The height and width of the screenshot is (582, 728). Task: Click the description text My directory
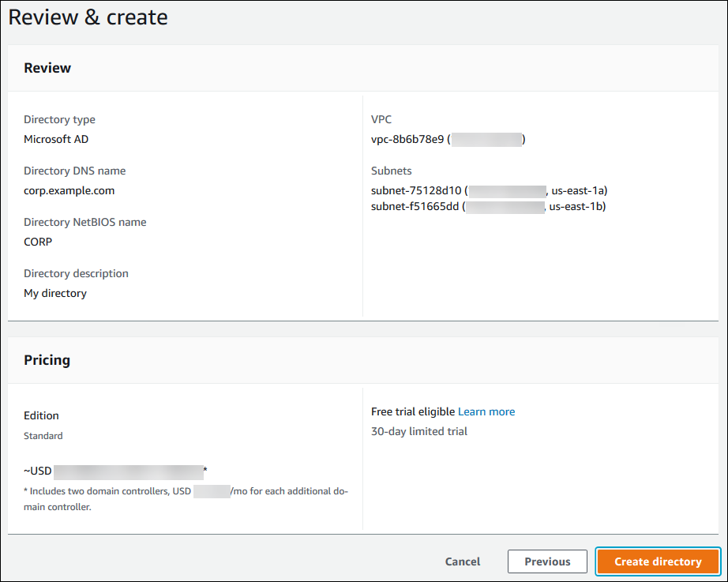[x=55, y=293]
